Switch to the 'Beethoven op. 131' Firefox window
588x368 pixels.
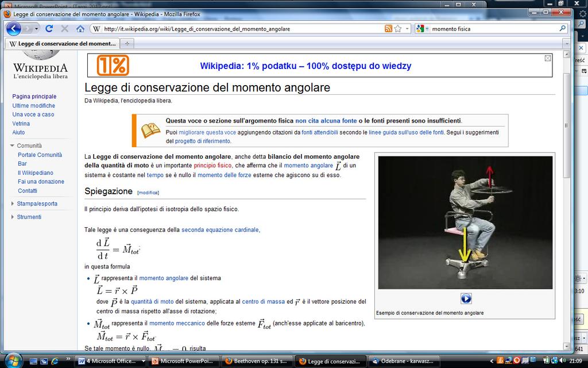[x=258, y=361]
